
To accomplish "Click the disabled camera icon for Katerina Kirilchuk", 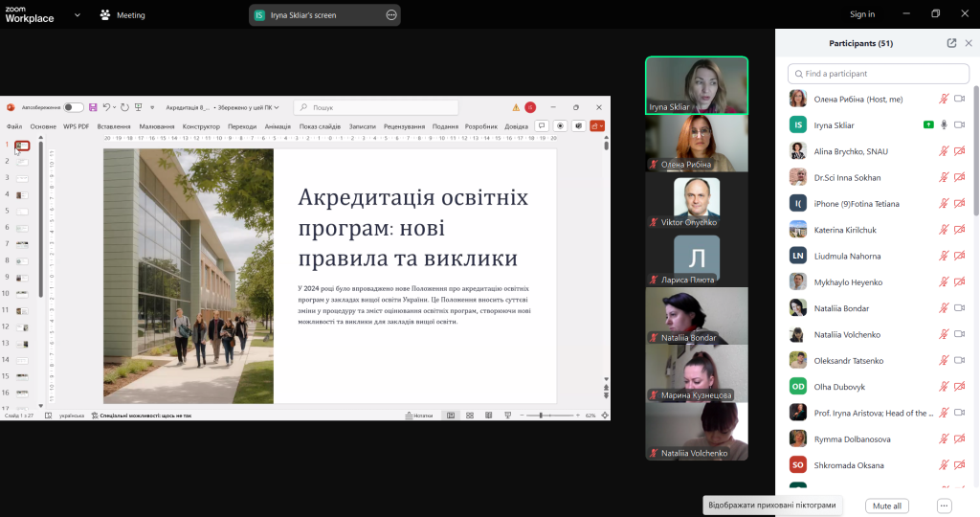I will click(x=959, y=230).
